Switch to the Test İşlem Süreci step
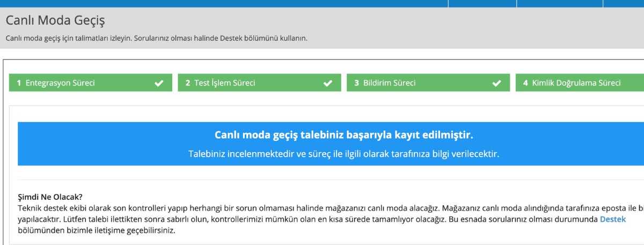 pos(224,83)
